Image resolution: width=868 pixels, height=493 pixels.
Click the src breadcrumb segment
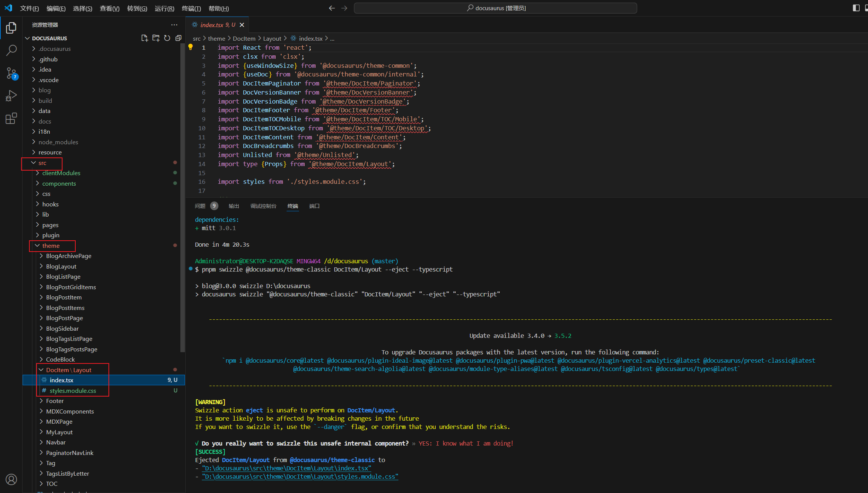coord(197,38)
